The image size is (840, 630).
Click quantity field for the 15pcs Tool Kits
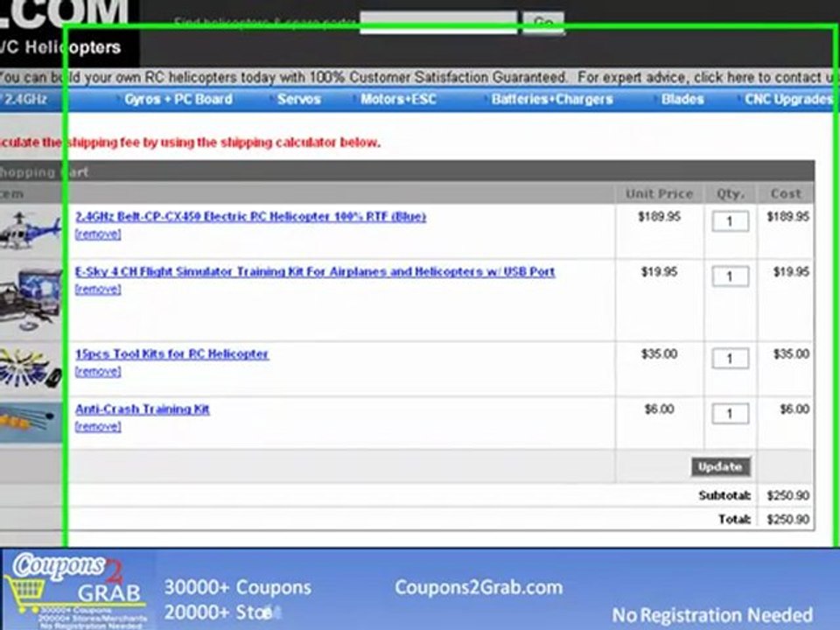coord(730,359)
